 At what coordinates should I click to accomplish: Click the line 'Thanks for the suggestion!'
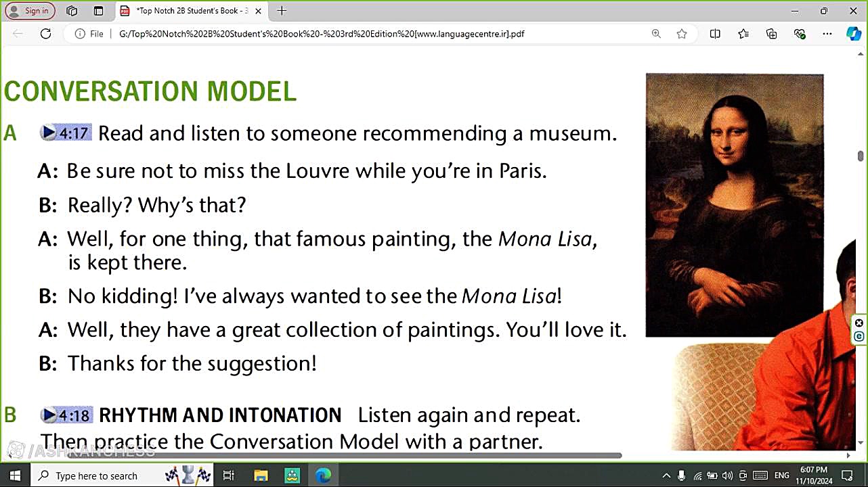point(192,363)
